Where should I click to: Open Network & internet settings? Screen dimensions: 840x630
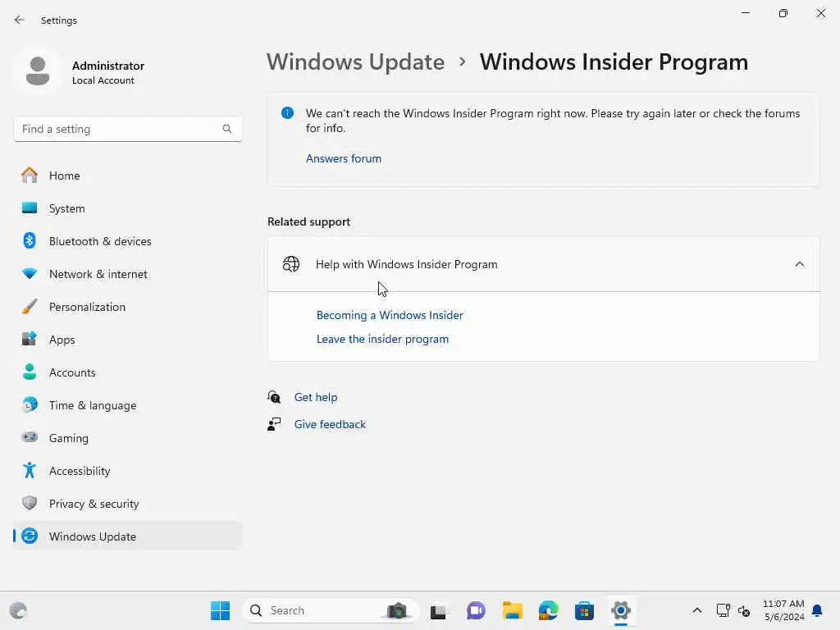[x=127, y=274]
